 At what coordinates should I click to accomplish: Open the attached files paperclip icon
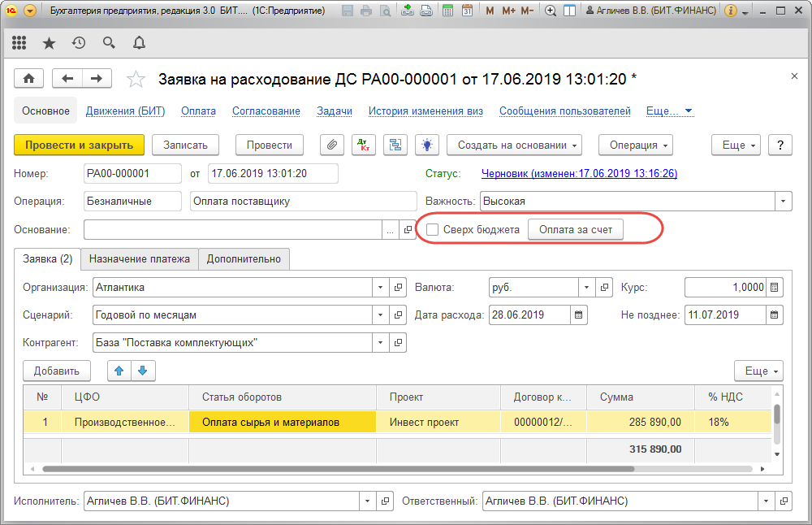pyautogui.click(x=331, y=145)
